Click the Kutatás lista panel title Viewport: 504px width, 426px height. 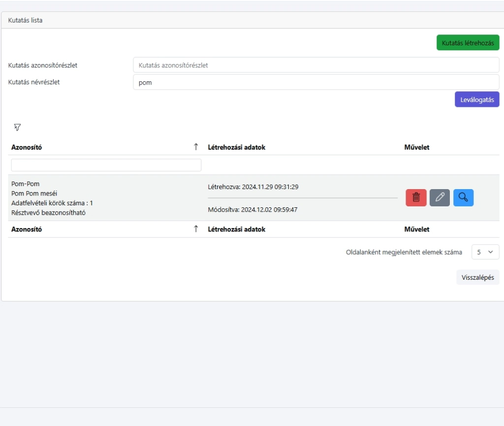click(x=25, y=20)
